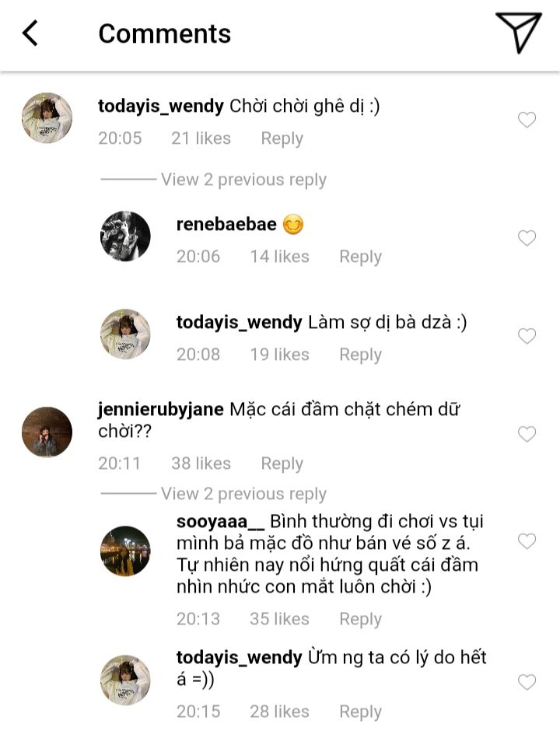Reply to jennierubyjane's 20:11 comment

click(282, 463)
